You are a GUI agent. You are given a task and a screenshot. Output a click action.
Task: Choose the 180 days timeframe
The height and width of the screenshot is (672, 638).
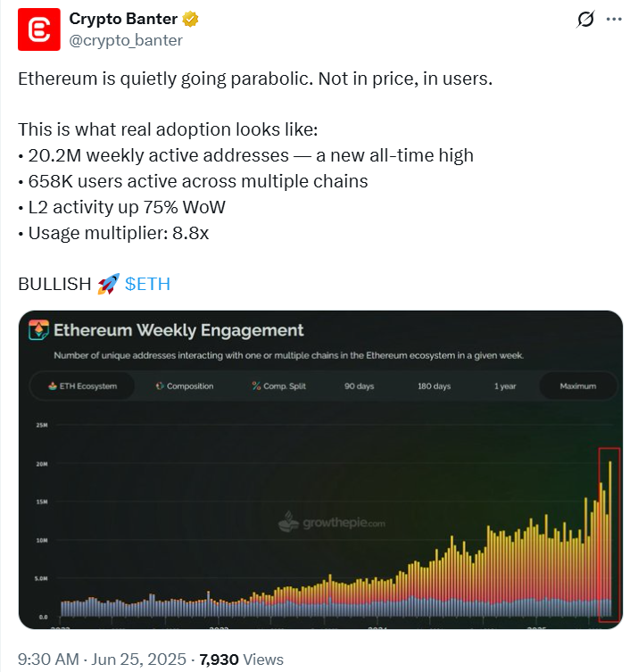click(434, 386)
